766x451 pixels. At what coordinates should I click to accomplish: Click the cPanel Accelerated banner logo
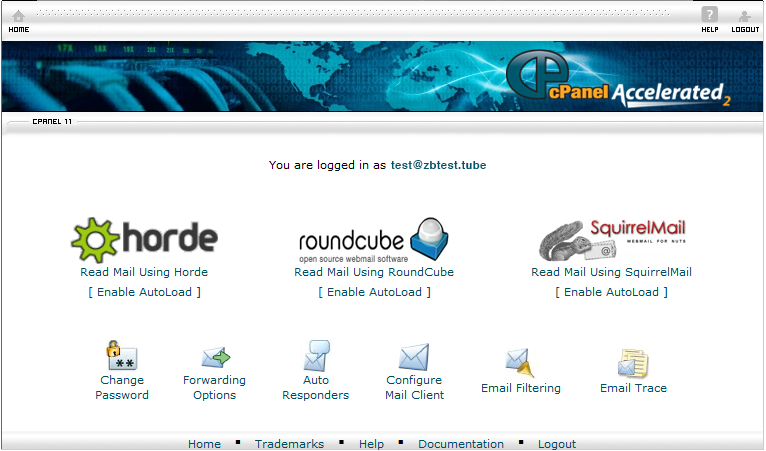[x=618, y=80]
